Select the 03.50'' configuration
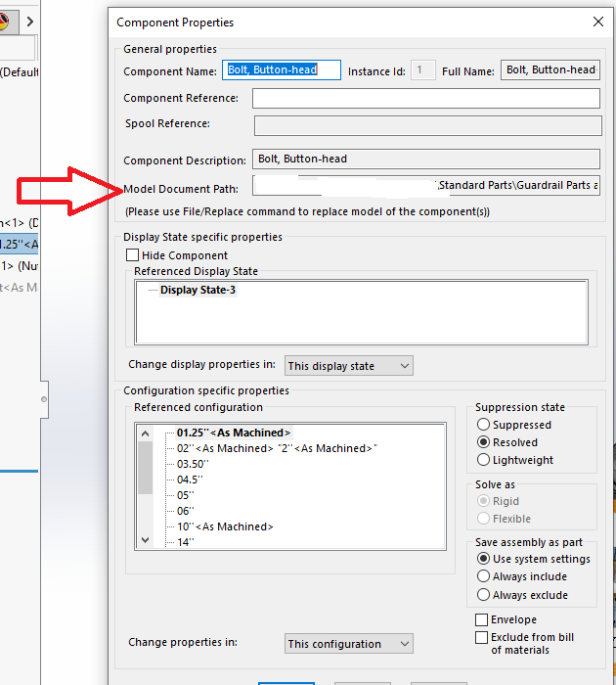Screen dimensions: 616x685 pyautogui.click(x=194, y=464)
